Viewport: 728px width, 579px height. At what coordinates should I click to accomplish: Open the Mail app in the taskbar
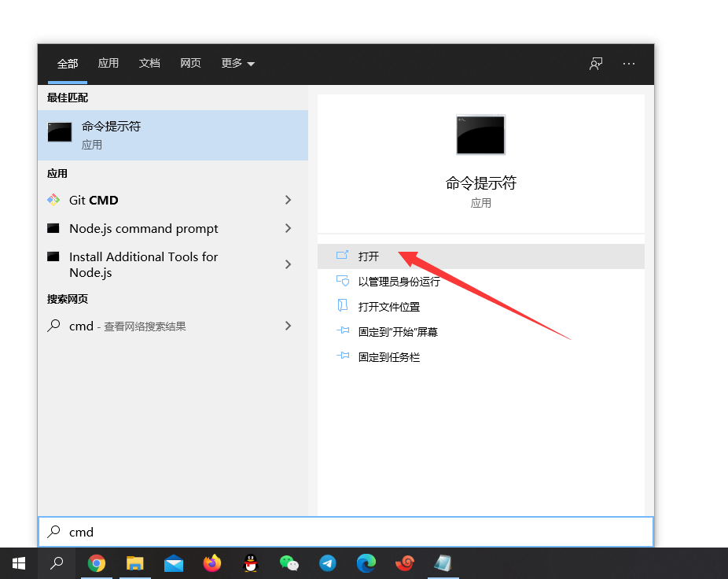pyautogui.click(x=174, y=563)
